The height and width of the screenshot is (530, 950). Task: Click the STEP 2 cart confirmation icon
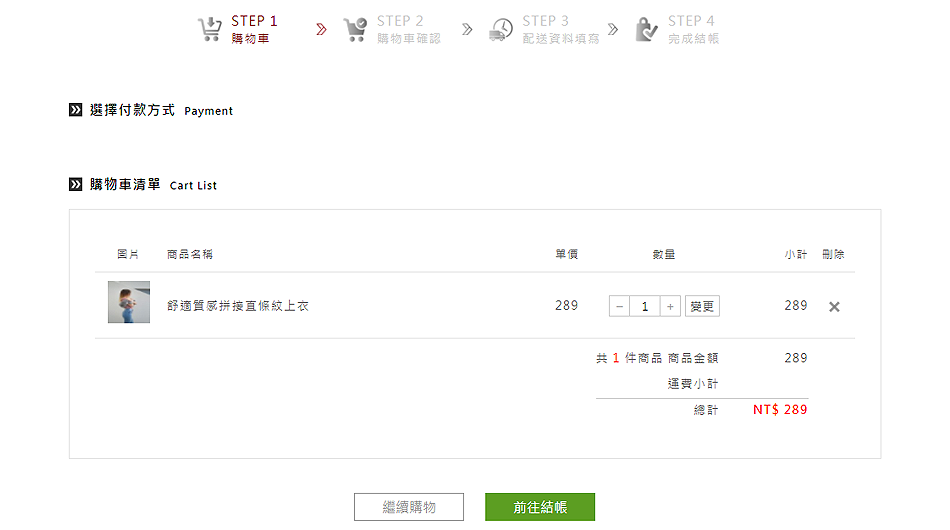355,29
